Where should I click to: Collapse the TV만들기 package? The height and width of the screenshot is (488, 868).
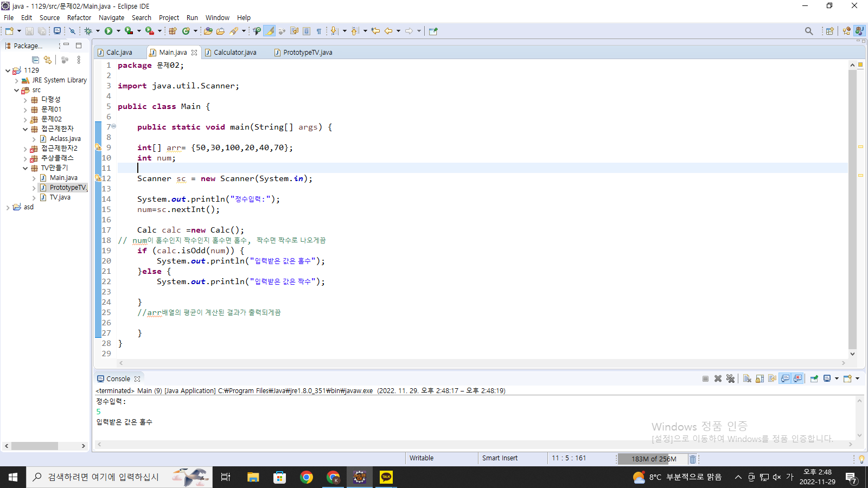click(25, 168)
